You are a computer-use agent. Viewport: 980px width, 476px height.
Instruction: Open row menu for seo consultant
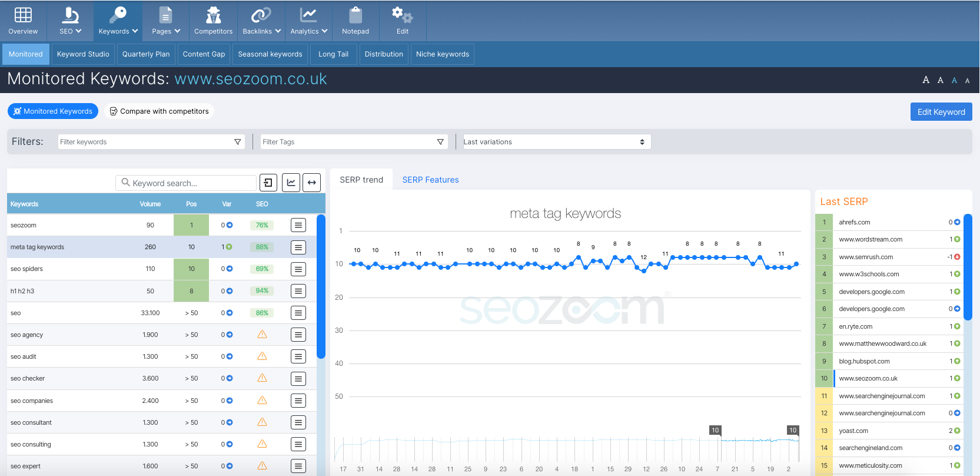(x=298, y=422)
